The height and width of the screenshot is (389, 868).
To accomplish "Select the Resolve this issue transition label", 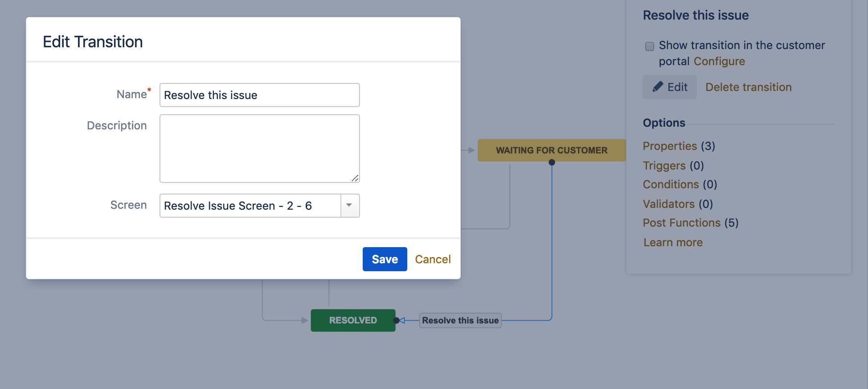I will pos(460,320).
